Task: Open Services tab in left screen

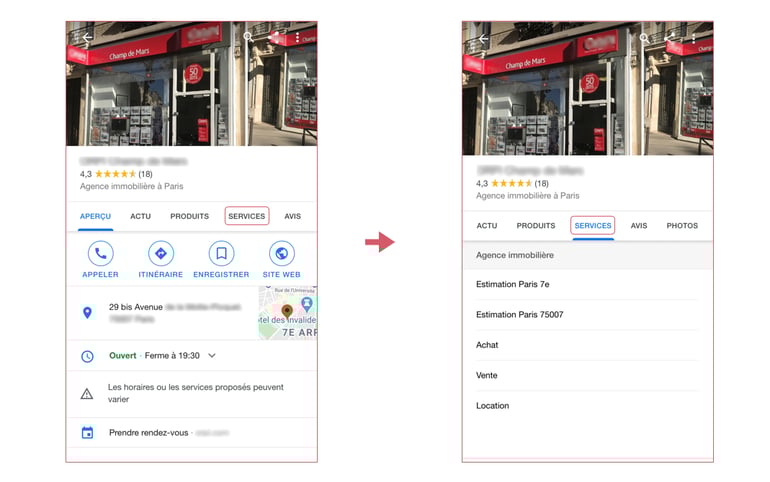Action: (x=247, y=216)
